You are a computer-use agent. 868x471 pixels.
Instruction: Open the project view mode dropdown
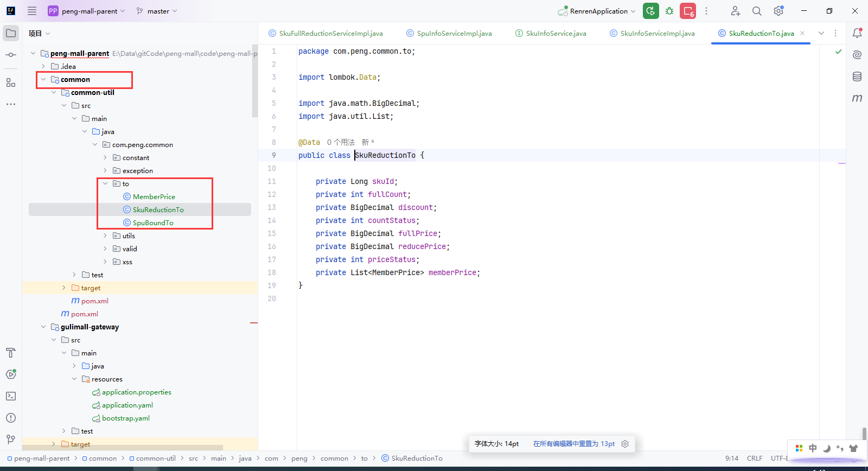[x=40, y=33]
